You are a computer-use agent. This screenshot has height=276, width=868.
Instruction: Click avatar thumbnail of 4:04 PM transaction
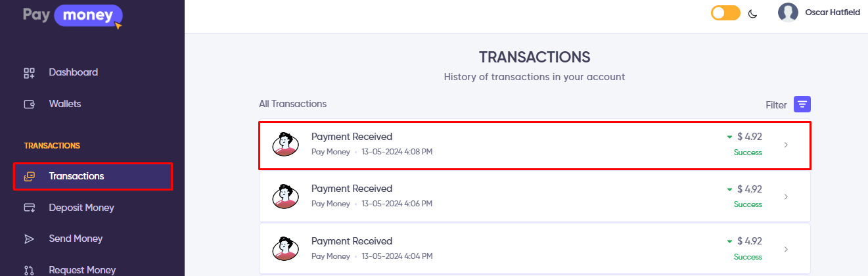285,249
